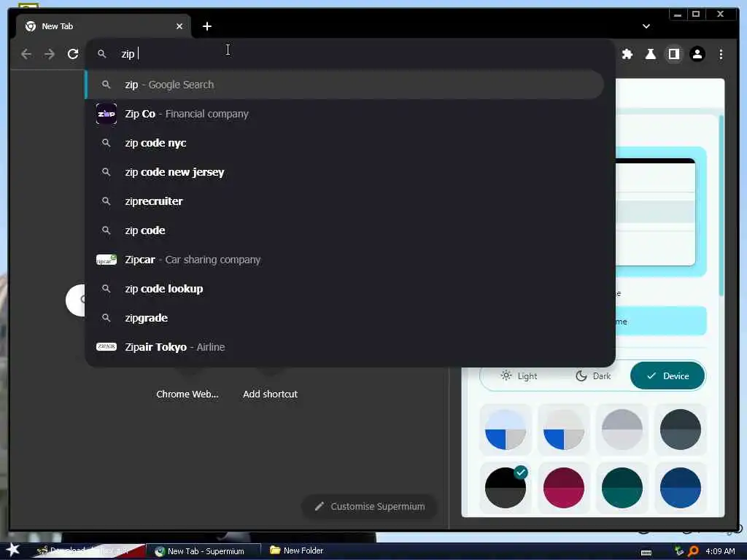
Task: Click the Zipair logo icon
Action: click(107, 346)
